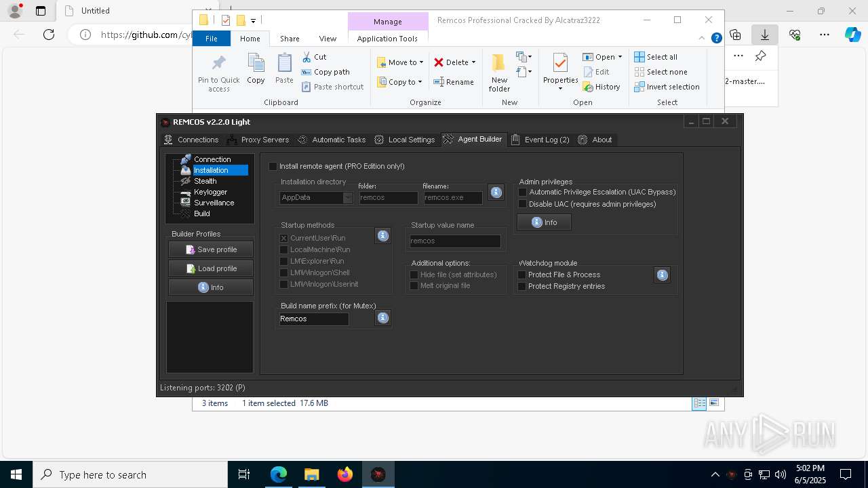Viewport: 868px width, 488px height.
Task: Open Task View on taskbar
Action: pyautogui.click(x=244, y=474)
